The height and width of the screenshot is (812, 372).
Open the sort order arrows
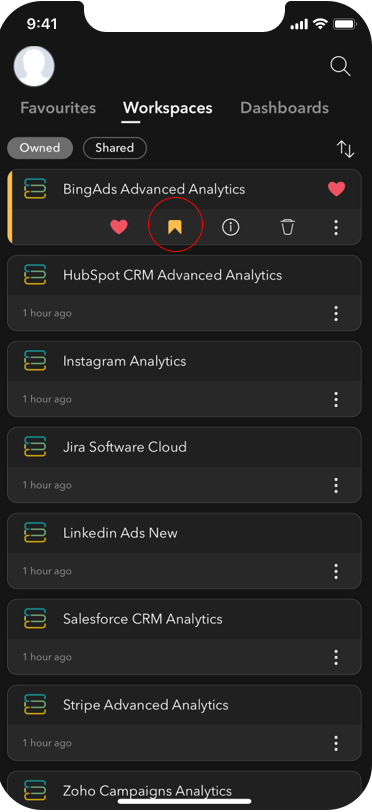[346, 149]
